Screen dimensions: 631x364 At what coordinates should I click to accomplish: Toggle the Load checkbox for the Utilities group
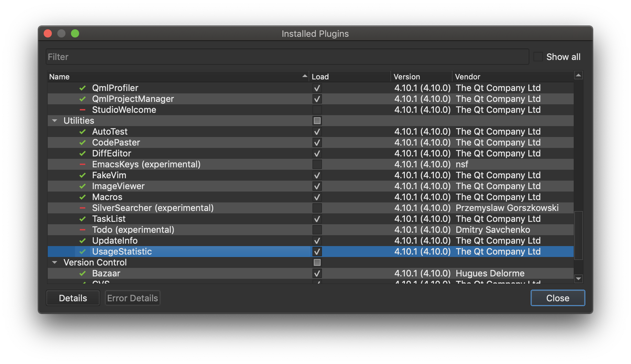317,121
